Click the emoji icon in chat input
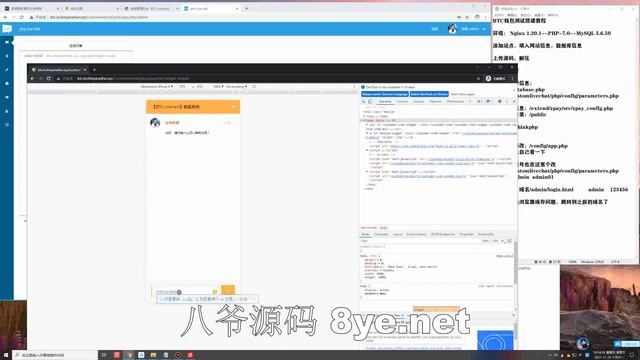 click(x=215, y=292)
